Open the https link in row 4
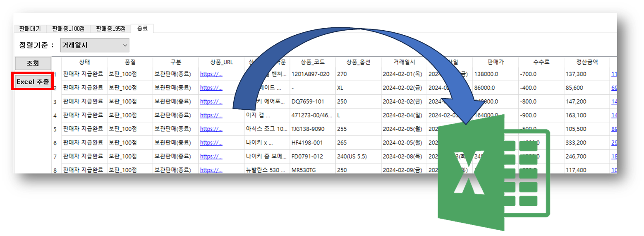The width and height of the screenshot is (644, 236). (211, 115)
